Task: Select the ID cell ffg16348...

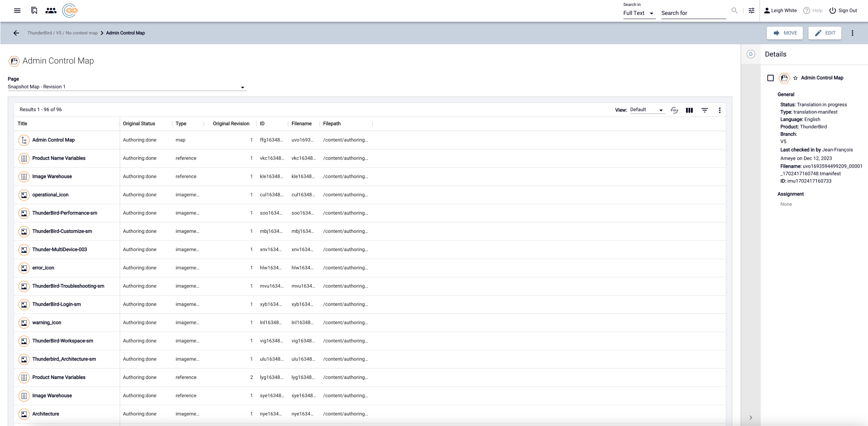Action: click(272, 140)
